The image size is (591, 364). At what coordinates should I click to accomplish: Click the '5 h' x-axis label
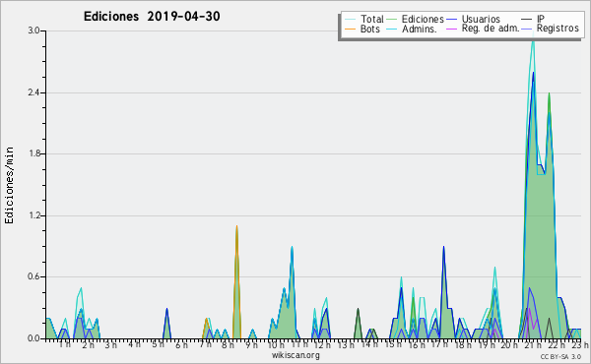pyautogui.click(x=158, y=344)
